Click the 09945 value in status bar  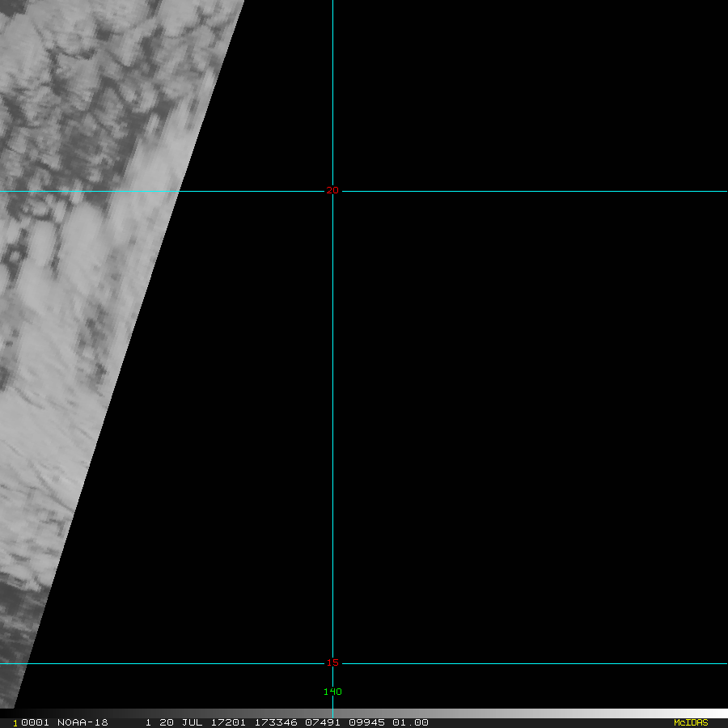point(368,722)
